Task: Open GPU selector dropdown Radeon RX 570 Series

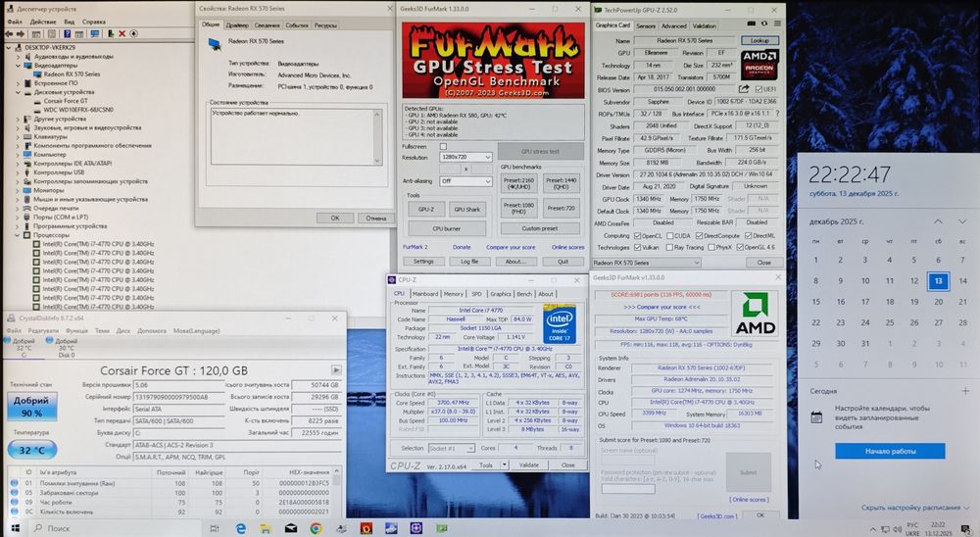Action: [645, 263]
